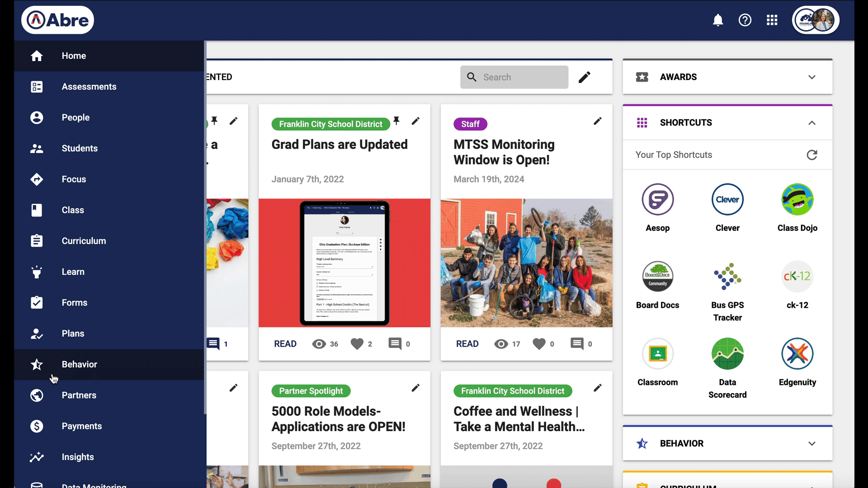The image size is (868, 488).
Task: Open Behavior in the sidebar menu
Action: click(80, 364)
